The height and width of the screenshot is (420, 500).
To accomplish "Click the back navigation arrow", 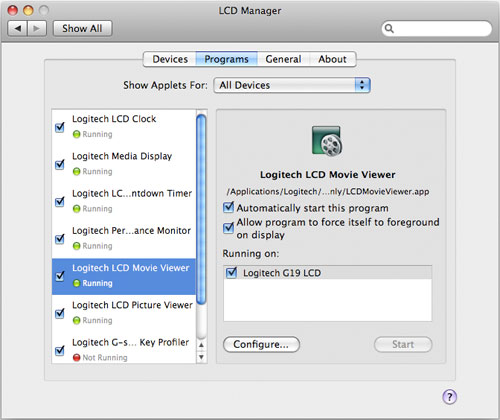I will point(18,29).
